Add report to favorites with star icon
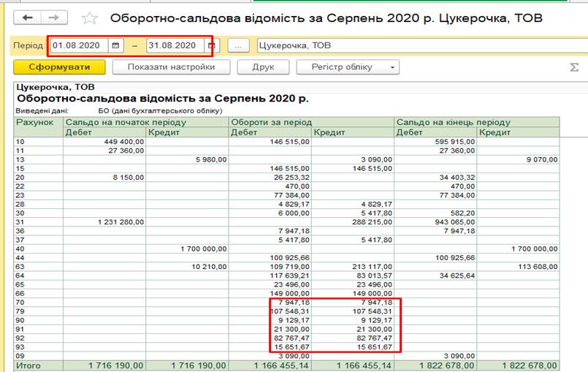The width and height of the screenshot is (588, 372). (89, 18)
